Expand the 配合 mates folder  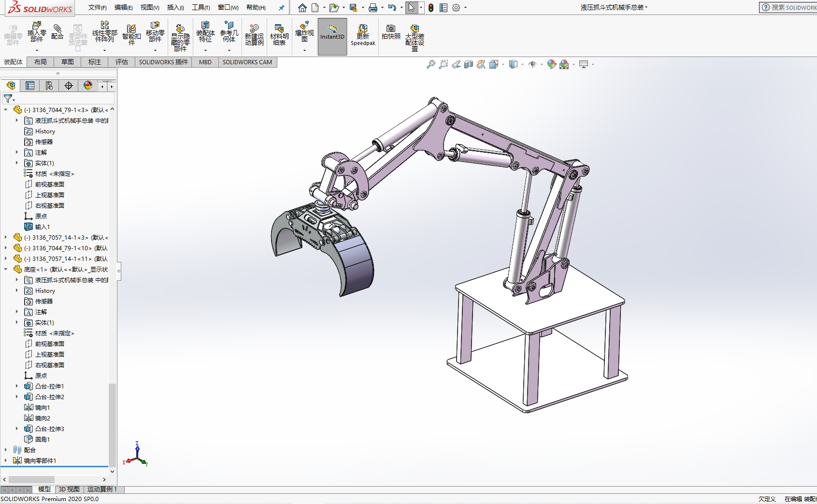(6, 450)
